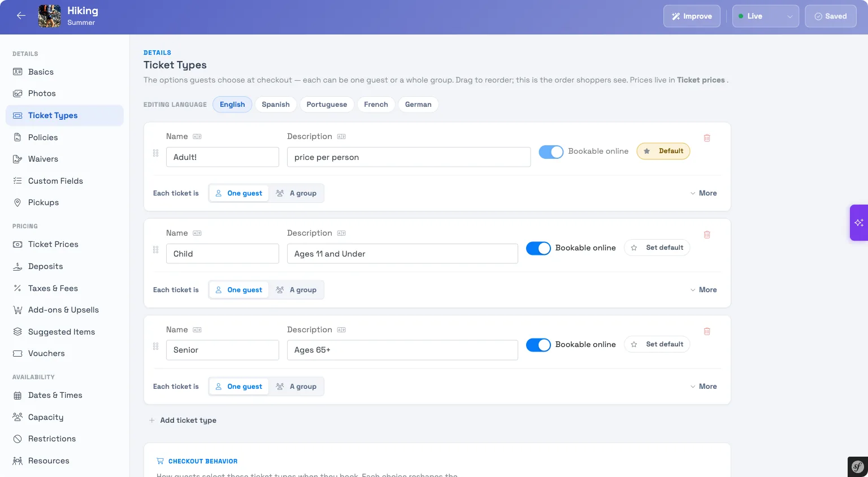This screenshot has height=477, width=868.
Task: Open Waivers section
Action: [x=64, y=159]
